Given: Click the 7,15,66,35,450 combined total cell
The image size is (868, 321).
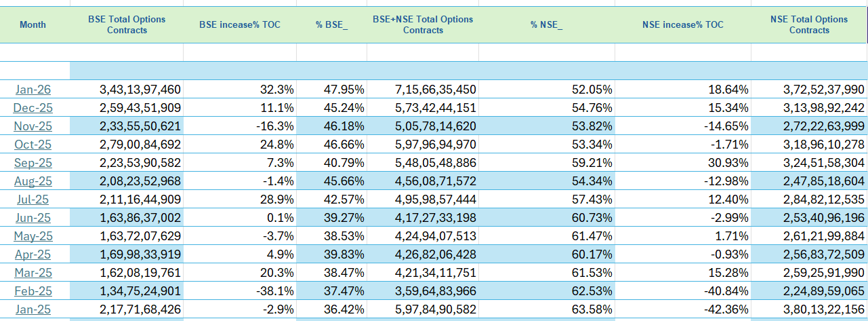Looking at the screenshot, I should (x=434, y=90).
